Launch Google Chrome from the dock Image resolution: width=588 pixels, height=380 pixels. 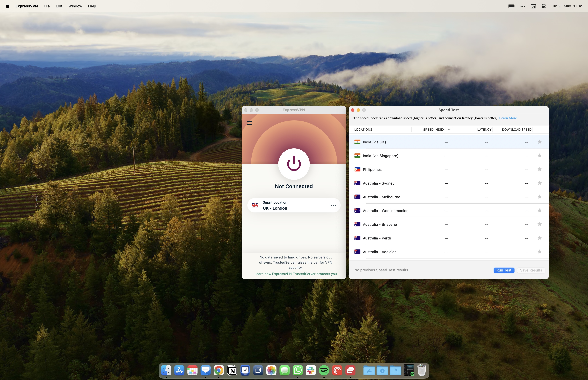point(219,370)
